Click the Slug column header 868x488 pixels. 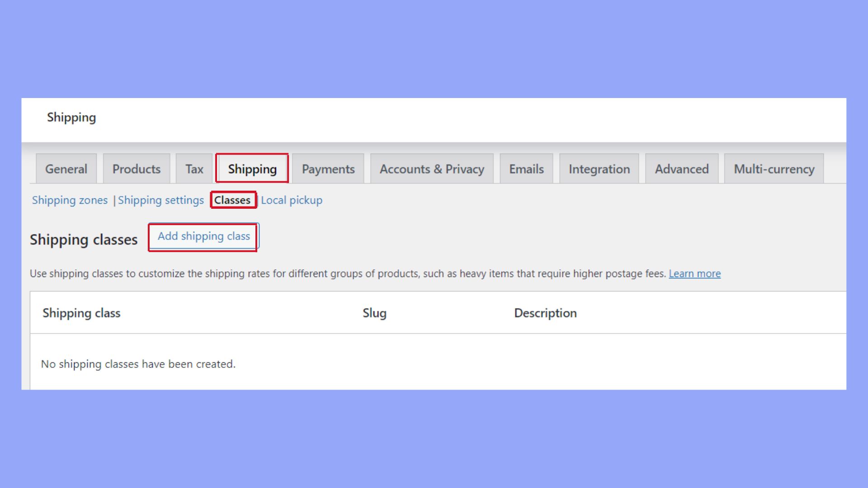(x=374, y=313)
